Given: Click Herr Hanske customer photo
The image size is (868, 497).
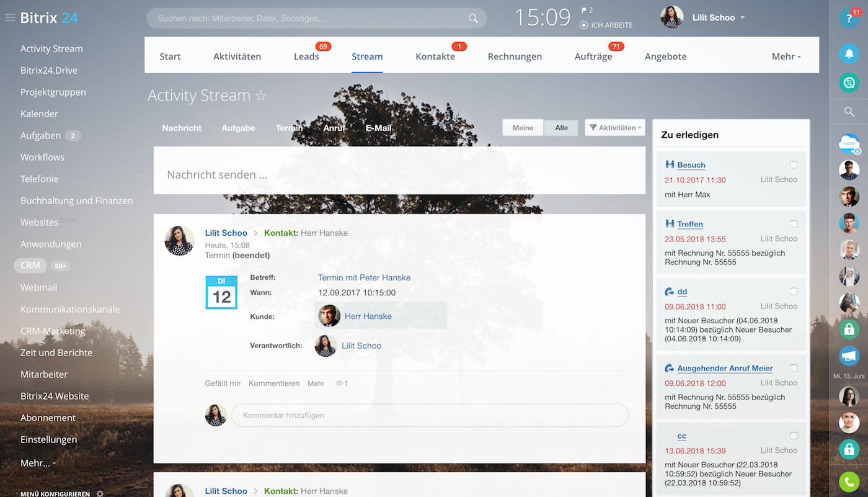Looking at the screenshot, I should click(329, 316).
